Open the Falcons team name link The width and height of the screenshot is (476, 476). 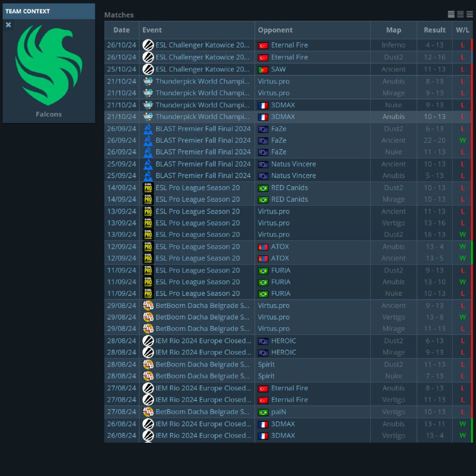[x=49, y=114]
